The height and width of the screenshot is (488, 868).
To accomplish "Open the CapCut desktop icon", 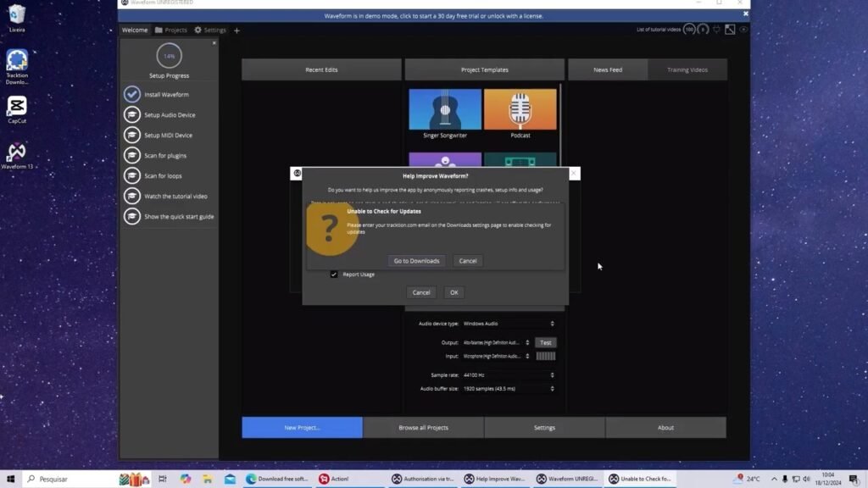I will click(17, 109).
